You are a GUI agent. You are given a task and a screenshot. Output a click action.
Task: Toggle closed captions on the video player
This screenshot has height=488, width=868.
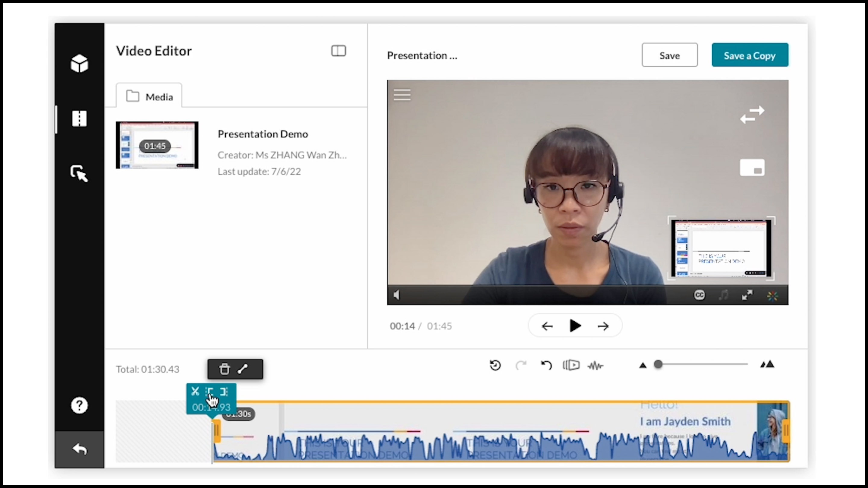[x=700, y=295]
